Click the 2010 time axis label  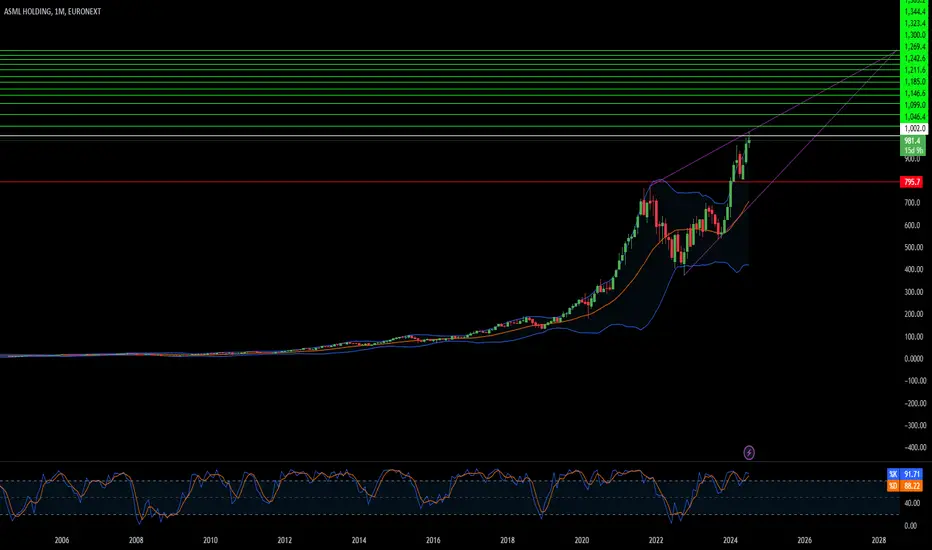coord(210,540)
